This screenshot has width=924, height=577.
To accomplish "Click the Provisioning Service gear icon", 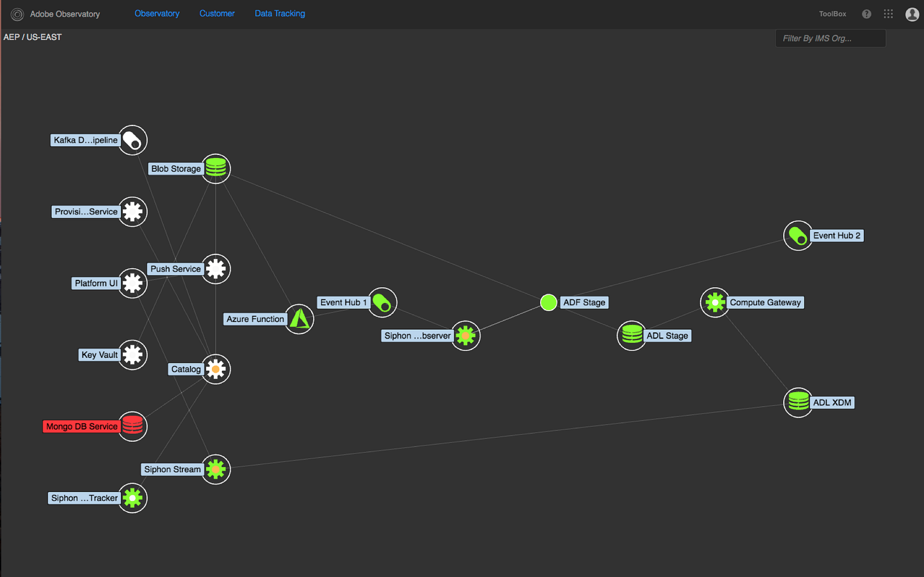I will [x=133, y=211].
